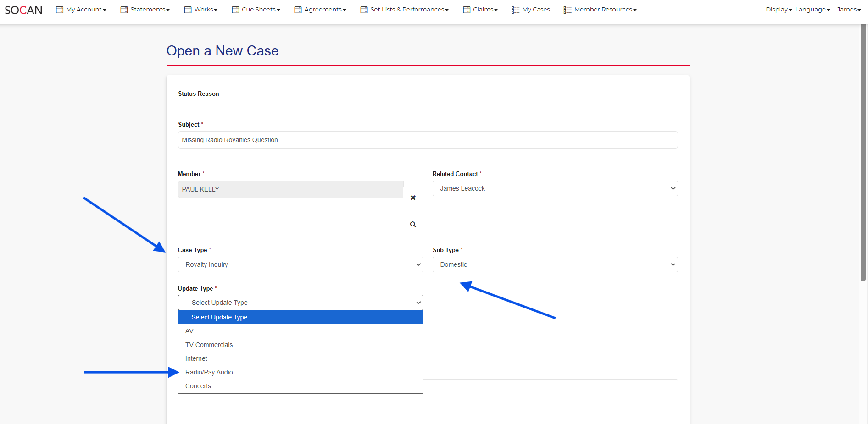Open the Case Type dropdown
Viewport: 868px width, 424px height.
point(300,264)
